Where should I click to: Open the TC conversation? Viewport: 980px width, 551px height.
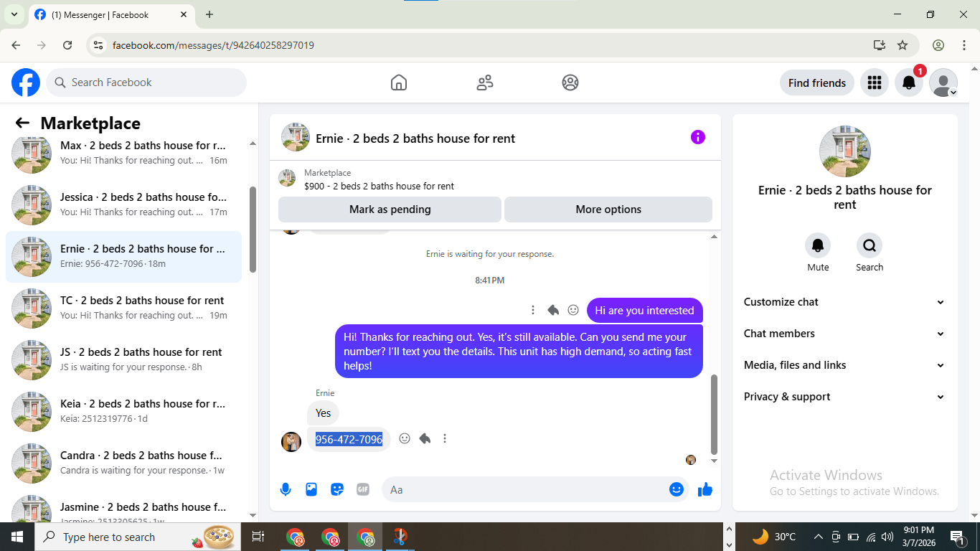(123, 308)
